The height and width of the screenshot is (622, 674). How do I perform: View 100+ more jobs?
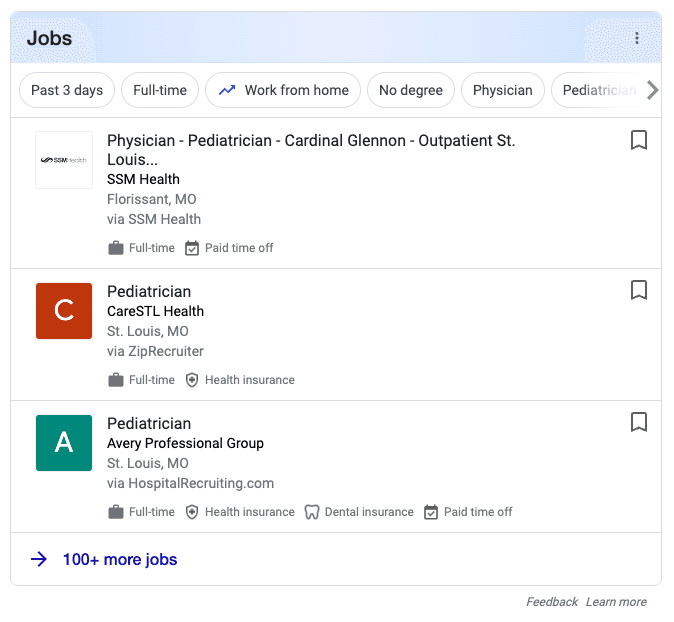pos(120,559)
